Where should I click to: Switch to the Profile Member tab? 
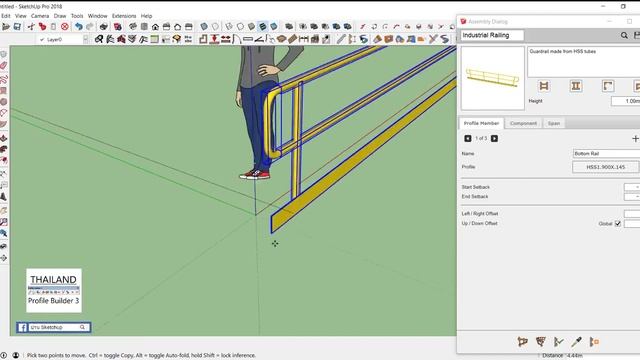click(481, 123)
